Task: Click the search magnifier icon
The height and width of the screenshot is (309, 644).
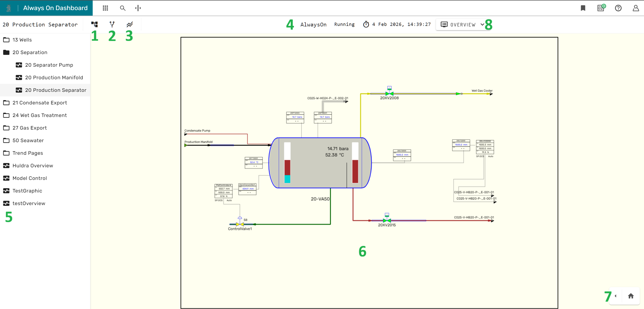Action: (x=123, y=8)
